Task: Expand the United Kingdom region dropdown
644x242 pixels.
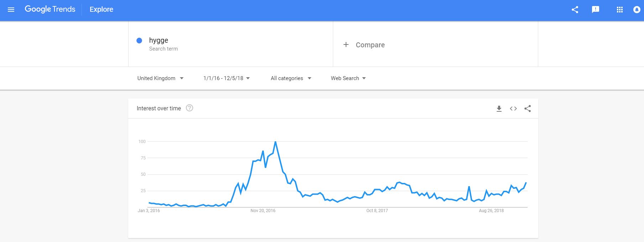Action: pos(161,78)
